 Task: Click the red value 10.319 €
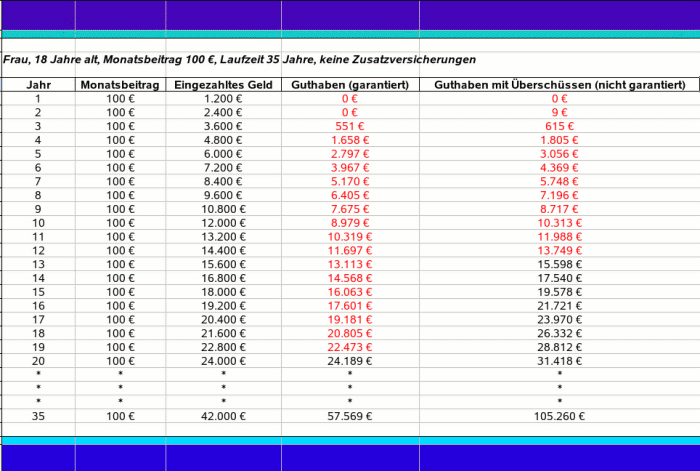click(350, 237)
